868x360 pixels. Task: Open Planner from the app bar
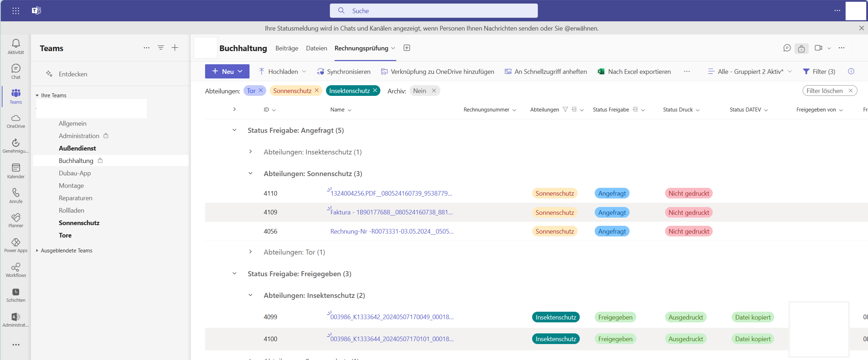pyautogui.click(x=16, y=220)
